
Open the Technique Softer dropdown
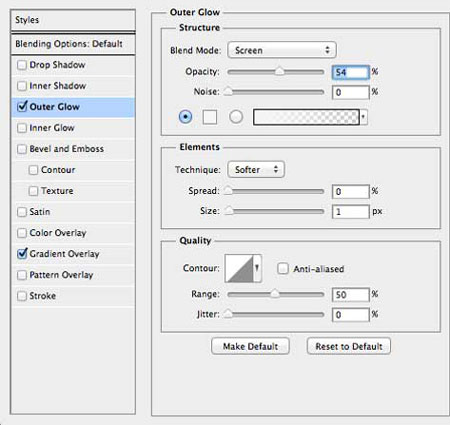coord(256,169)
